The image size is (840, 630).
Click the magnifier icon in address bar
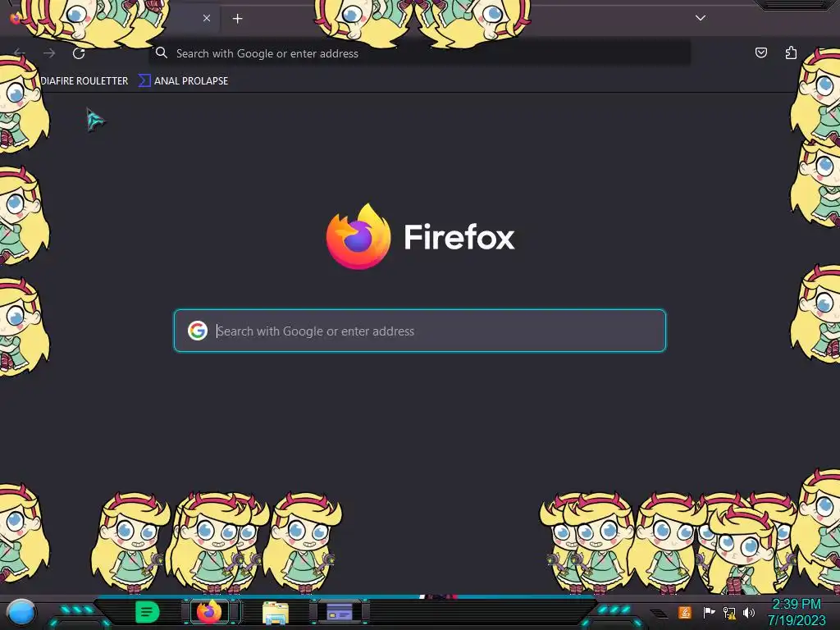point(162,52)
